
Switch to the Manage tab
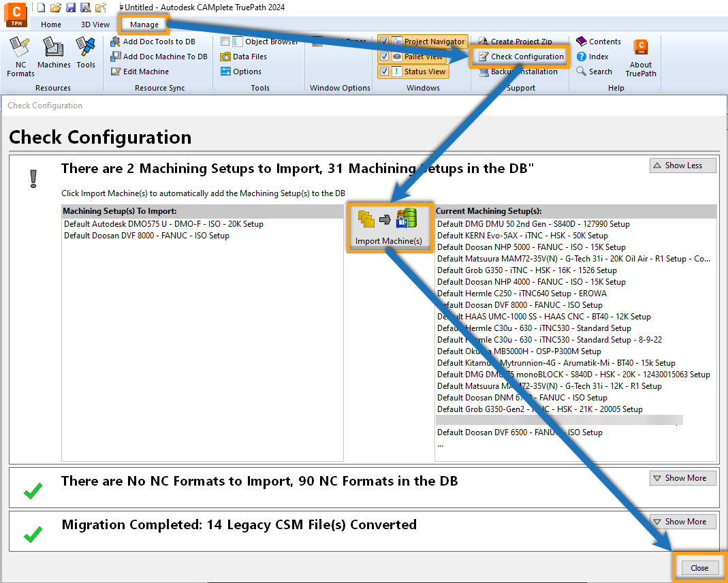[144, 25]
